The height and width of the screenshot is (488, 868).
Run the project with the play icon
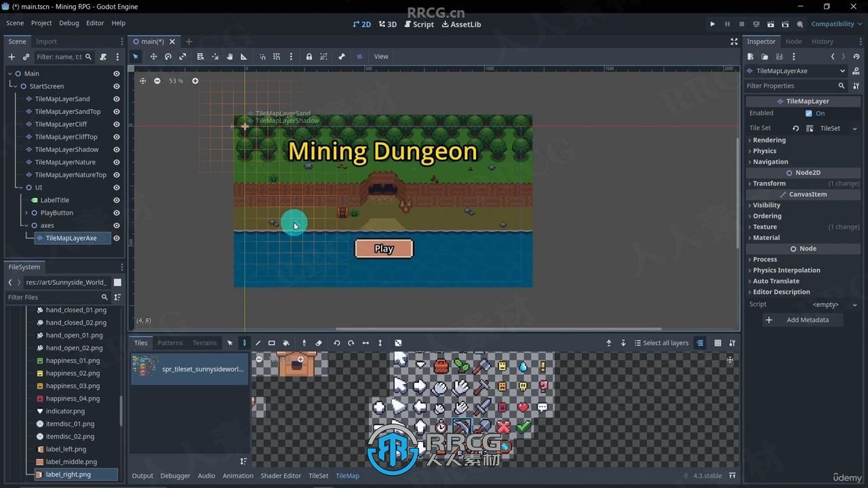[713, 24]
